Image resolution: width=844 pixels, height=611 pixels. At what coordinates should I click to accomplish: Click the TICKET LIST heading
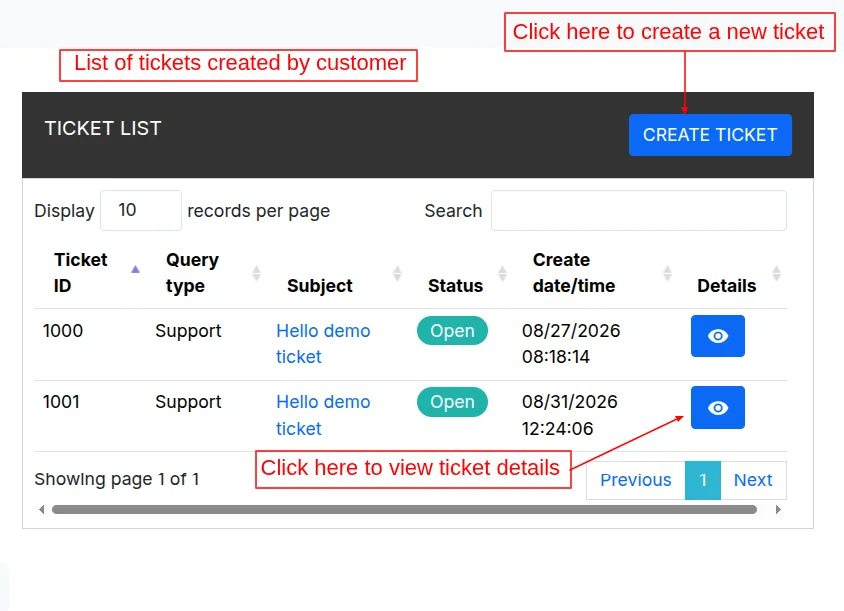(x=103, y=128)
